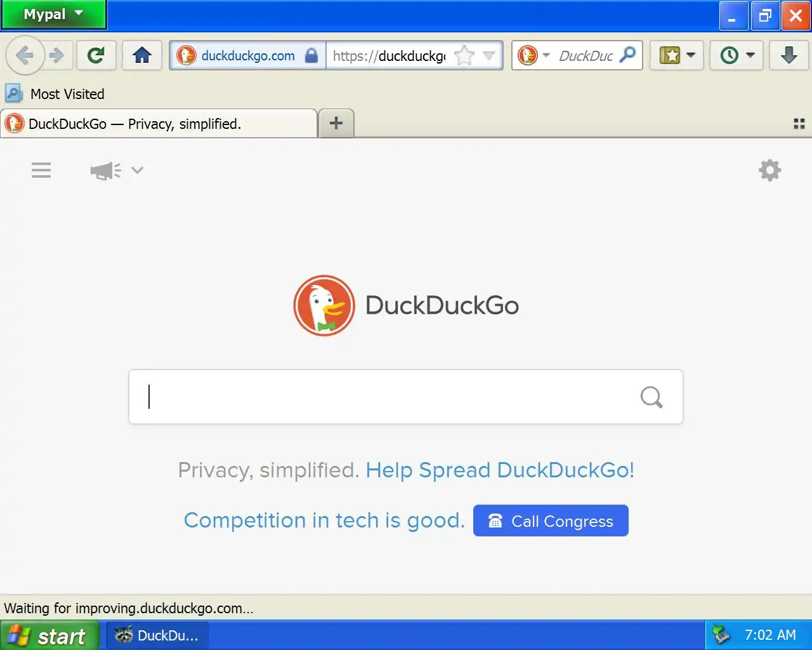Focus the toolbar DuckDuckGo search field
812x650 pixels.
tap(585, 56)
